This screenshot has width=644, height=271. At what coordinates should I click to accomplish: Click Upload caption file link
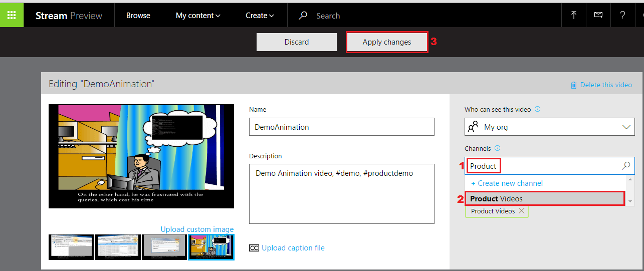[x=293, y=248]
